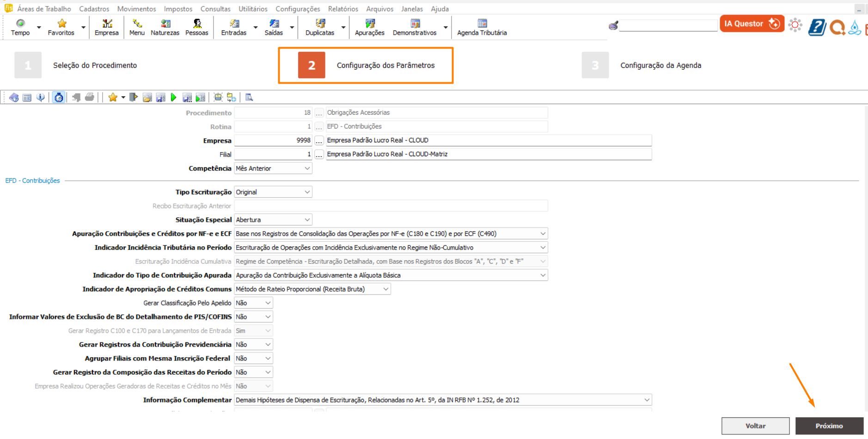
Task: Click the magnifier search icon in secondary toolbar
Action: pos(249,98)
